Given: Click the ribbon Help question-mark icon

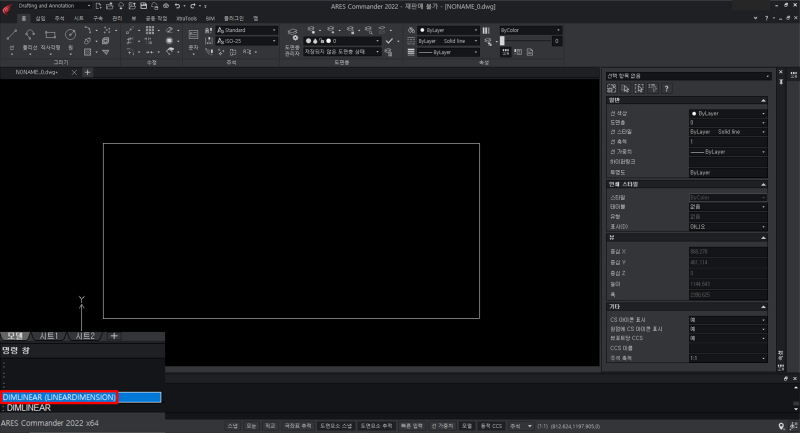Looking at the screenshot, I should pos(766,18).
